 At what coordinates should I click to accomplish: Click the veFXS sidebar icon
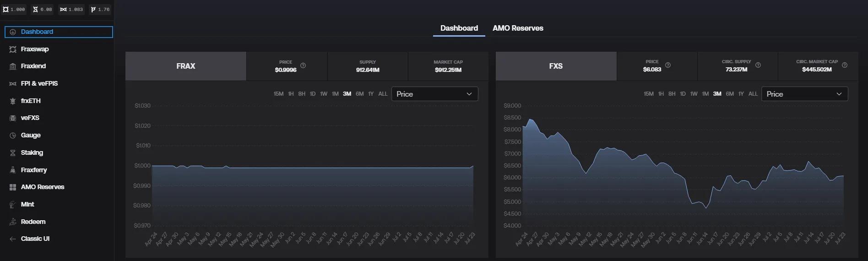(x=13, y=118)
